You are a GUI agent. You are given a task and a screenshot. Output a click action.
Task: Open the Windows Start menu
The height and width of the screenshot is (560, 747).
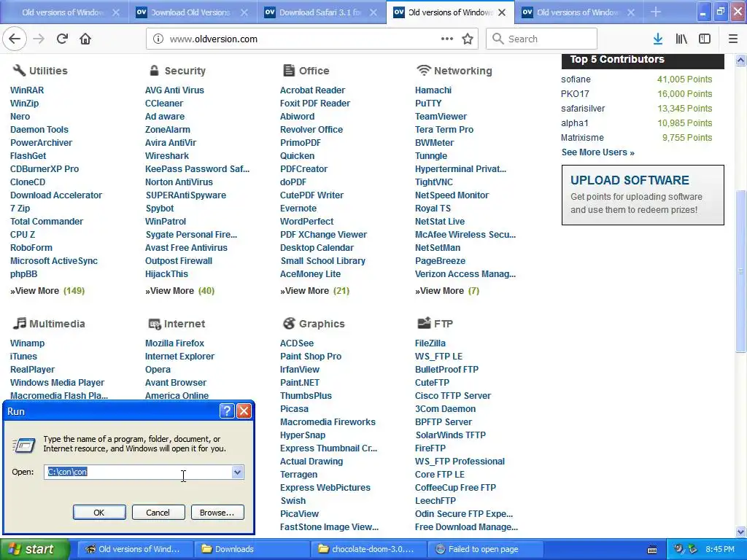35,549
